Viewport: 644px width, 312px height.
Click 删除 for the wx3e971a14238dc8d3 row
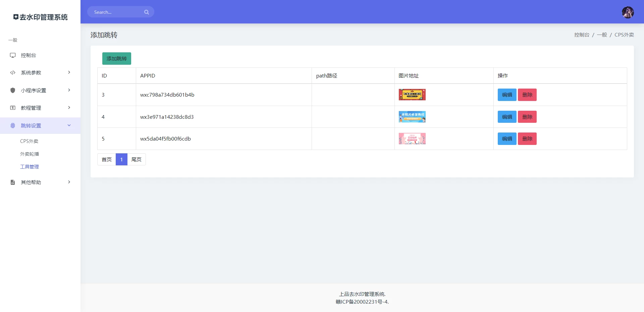coord(527,117)
